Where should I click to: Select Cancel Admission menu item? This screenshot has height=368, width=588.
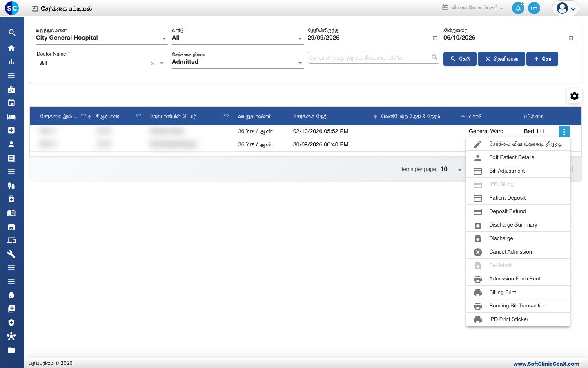518,252
